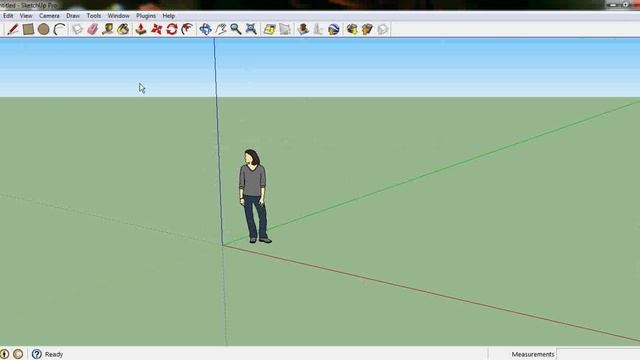The image size is (640, 360).
Task: Open the Camera menu
Action: 49,16
